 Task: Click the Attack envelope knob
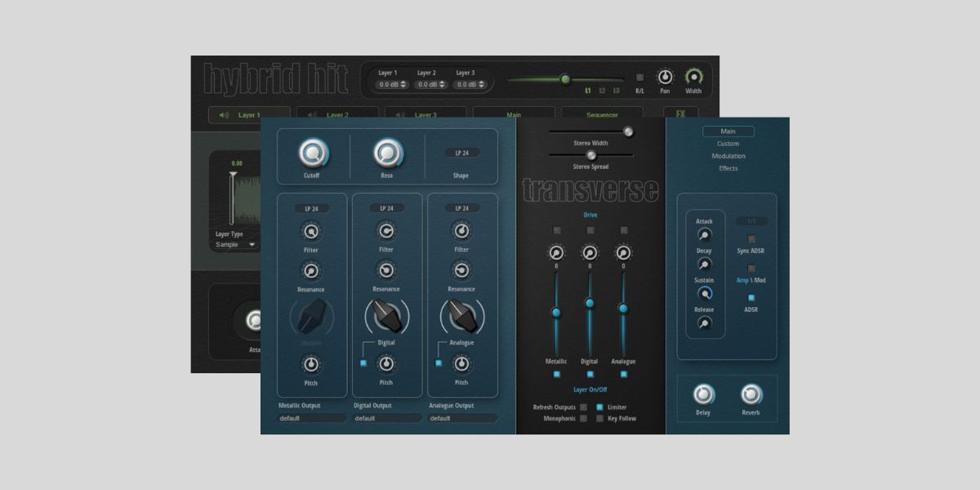(x=704, y=235)
